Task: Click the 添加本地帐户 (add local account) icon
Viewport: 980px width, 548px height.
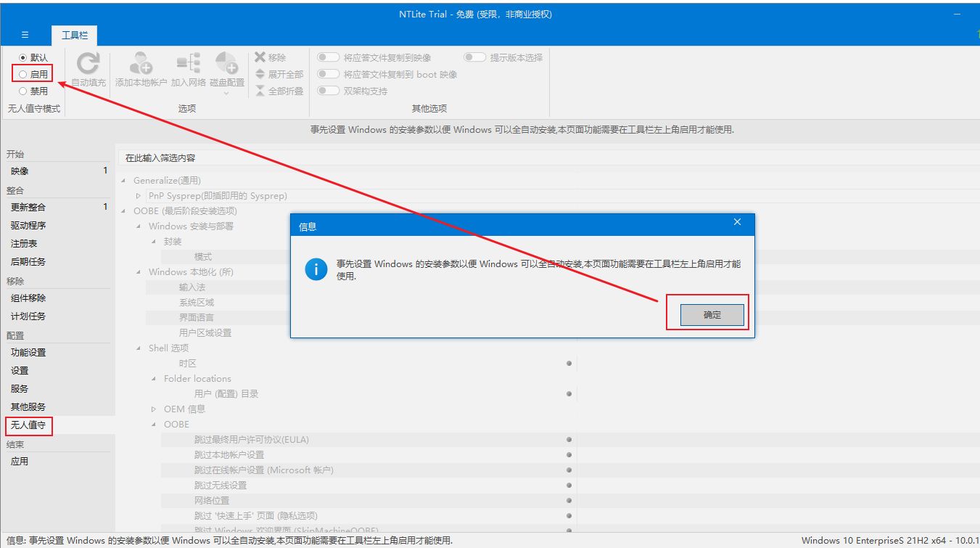Action: pyautogui.click(x=141, y=64)
